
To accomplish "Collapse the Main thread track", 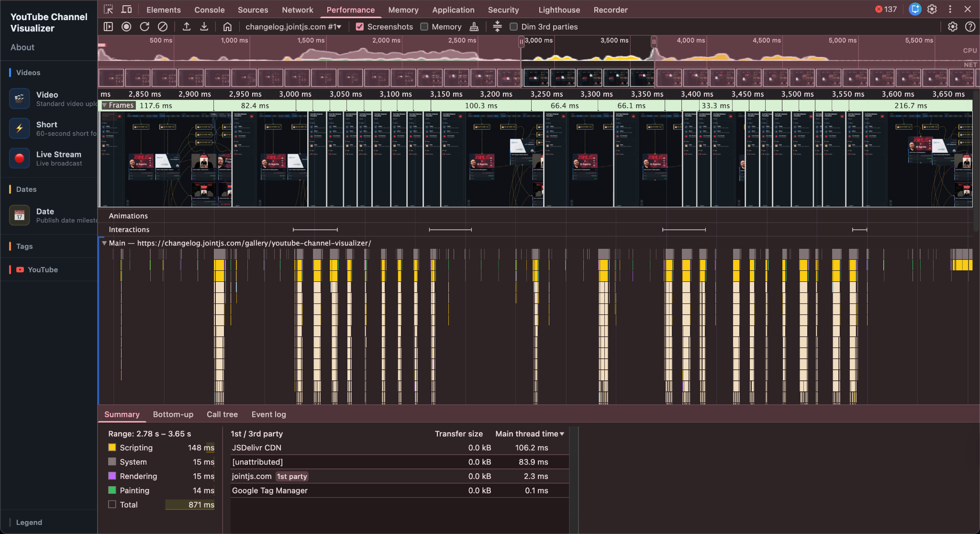I will click(x=104, y=243).
